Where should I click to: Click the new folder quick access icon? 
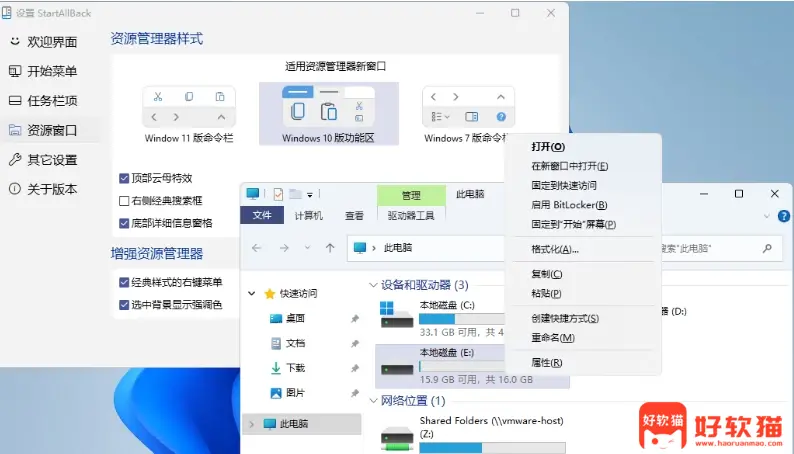click(296, 194)
